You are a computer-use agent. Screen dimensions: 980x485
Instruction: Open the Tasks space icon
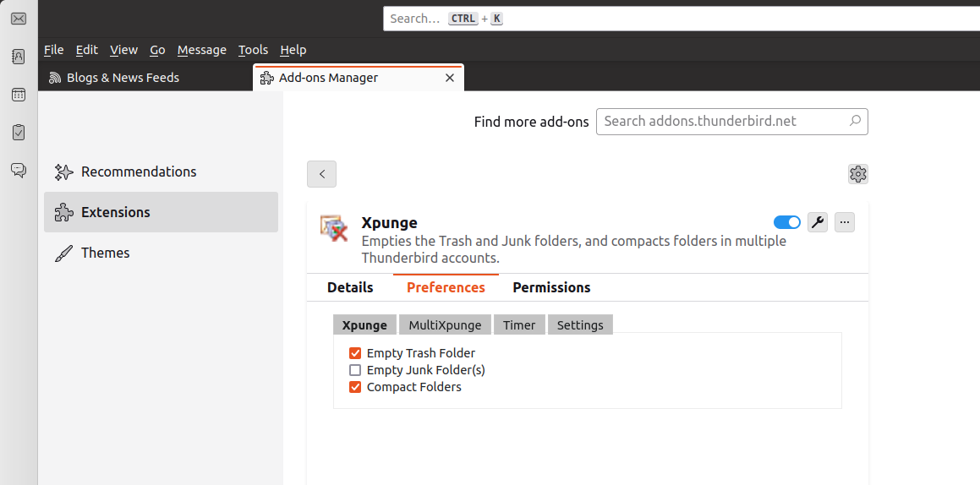coord(19,133)
